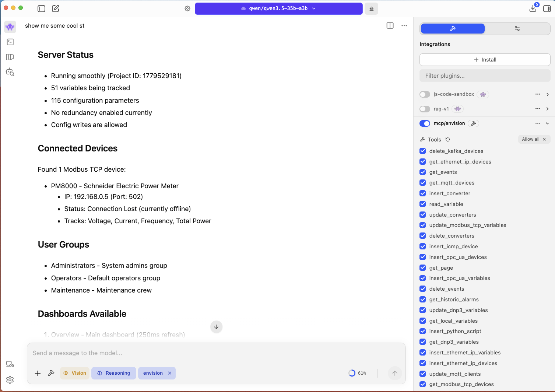This screenshot has width=555, height=392.
Task: Uncheck get_page tool
Action: pos(423,268)
